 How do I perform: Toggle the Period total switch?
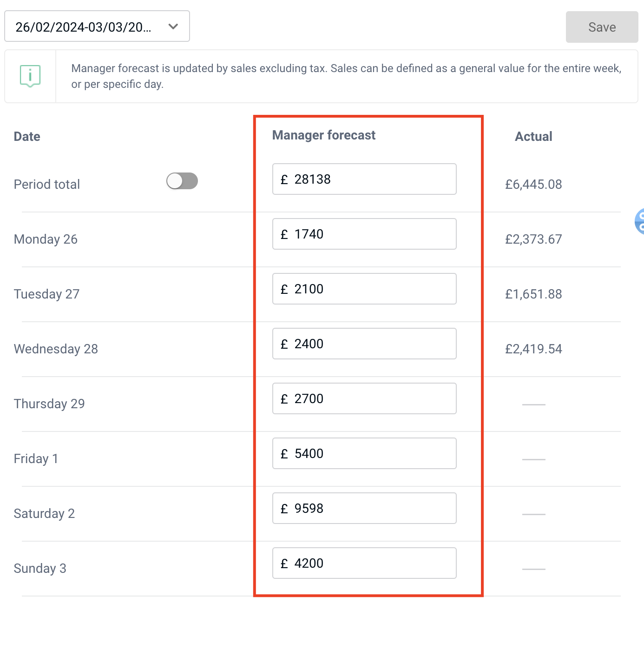pyautogui.click(x=182, y=181)
